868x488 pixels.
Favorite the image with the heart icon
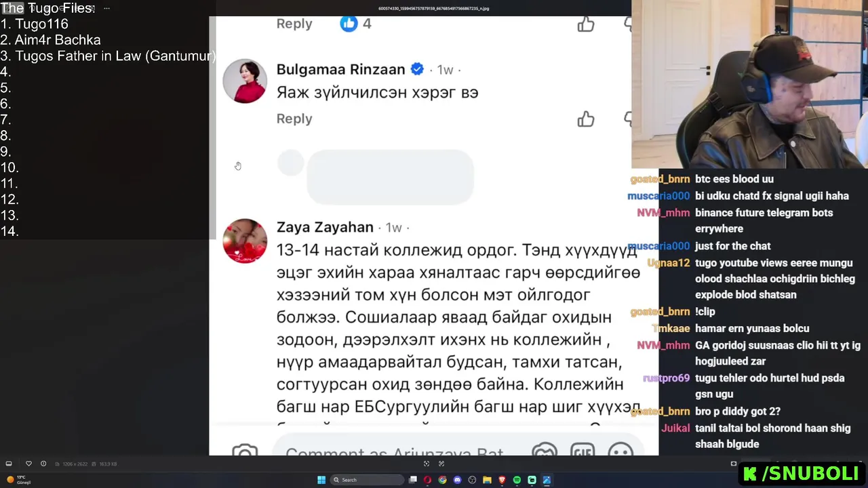pyautogui.click(x=28, y=464)
